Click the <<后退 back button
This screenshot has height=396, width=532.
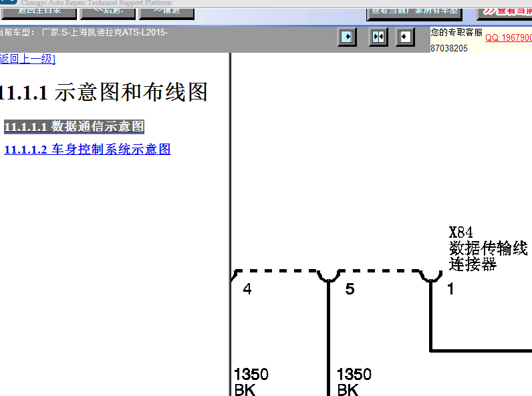pyautogui.click(x=108, y=13)
